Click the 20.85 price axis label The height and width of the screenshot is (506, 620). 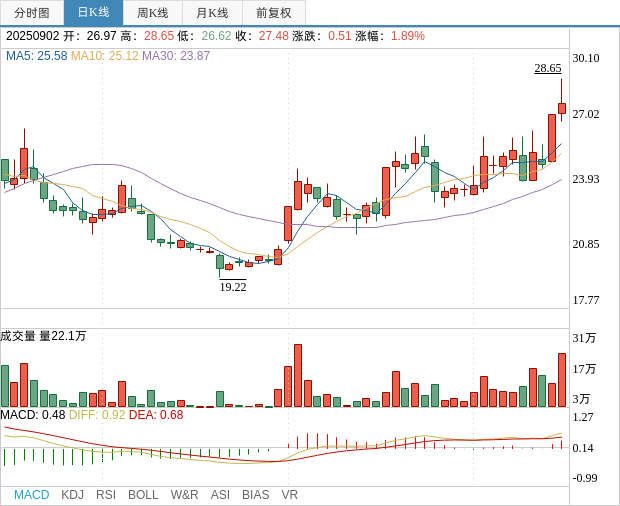[x=586, y=244]
